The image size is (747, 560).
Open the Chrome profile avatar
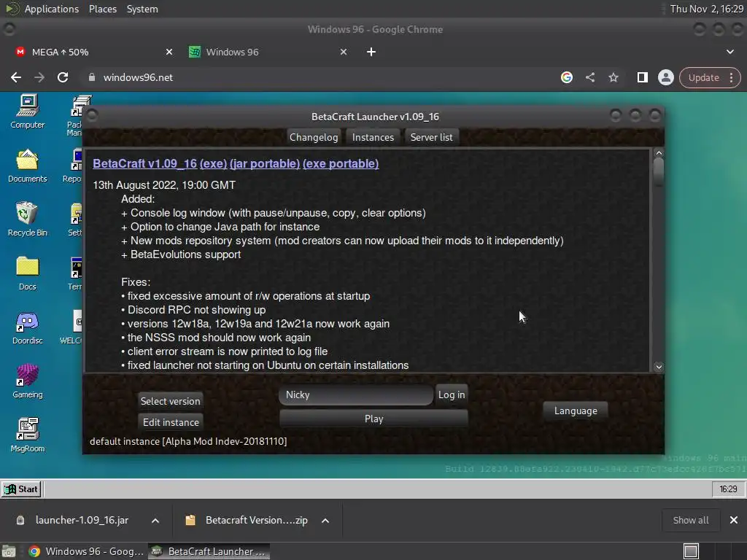click(x=665, y=77)
